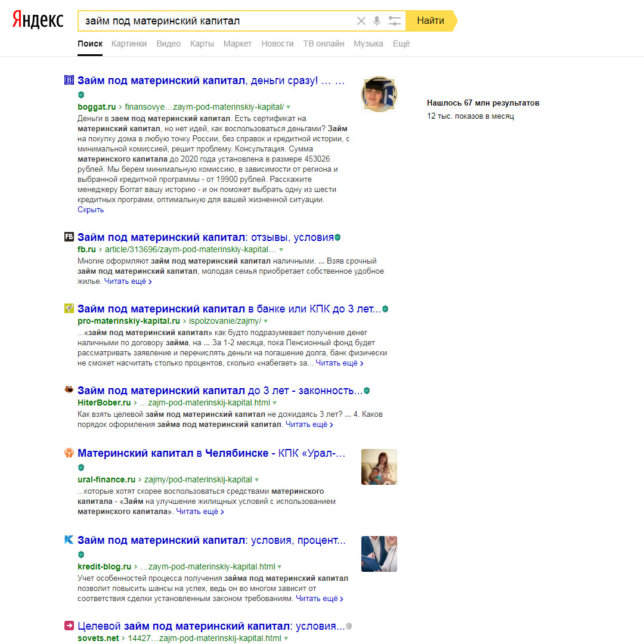Click 'Читать ещё' in HiterBober snippet
This screenshot has width=644, height=644.
coord(309,425)
